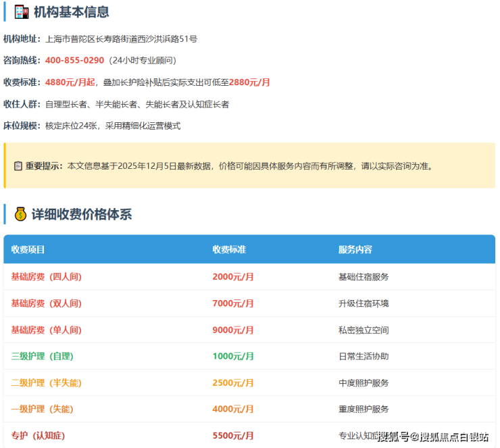Click the icon beside 机构基本信息 heading
The width and height of the screenshot is (500, 448).
pyautogui.click(x=21, y=11)
